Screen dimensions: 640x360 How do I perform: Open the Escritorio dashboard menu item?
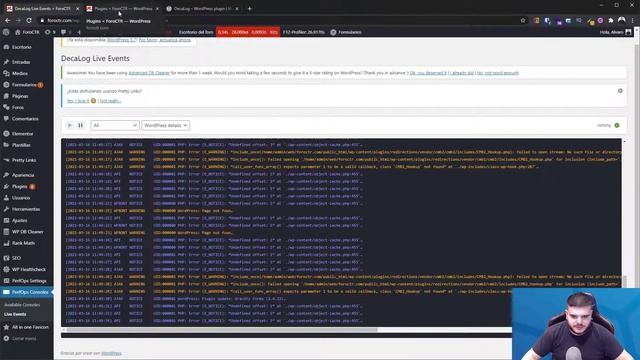coord(22,47)
